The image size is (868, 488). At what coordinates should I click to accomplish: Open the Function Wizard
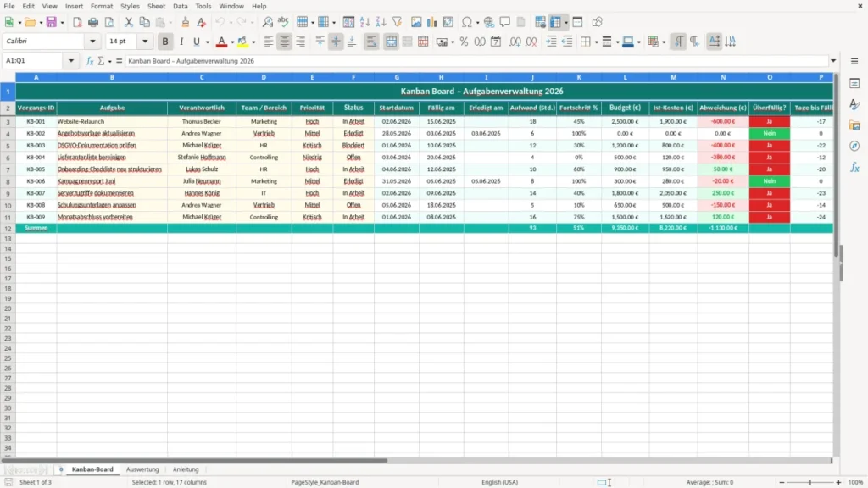click(90, 61)
